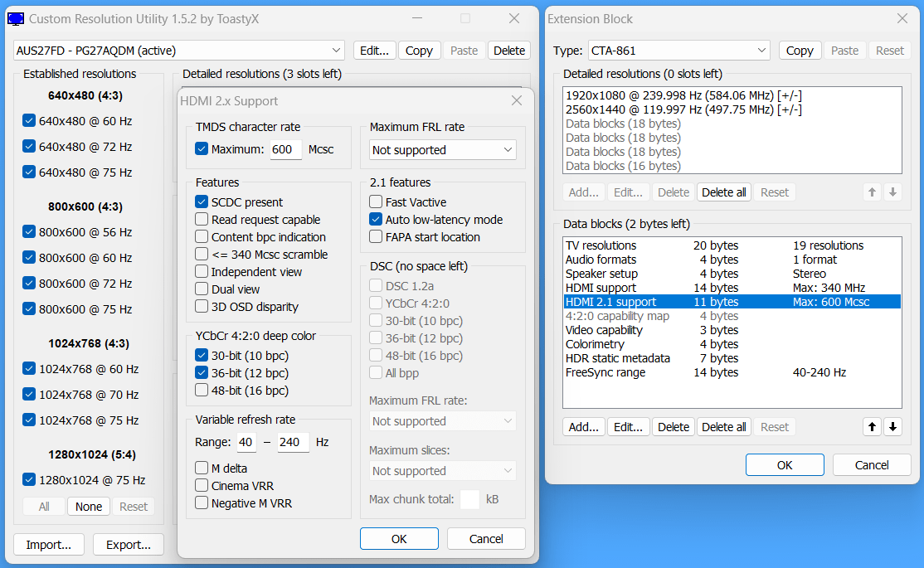Click the Export... button
Screen dimensions: 924x568
tap(129, 545)
